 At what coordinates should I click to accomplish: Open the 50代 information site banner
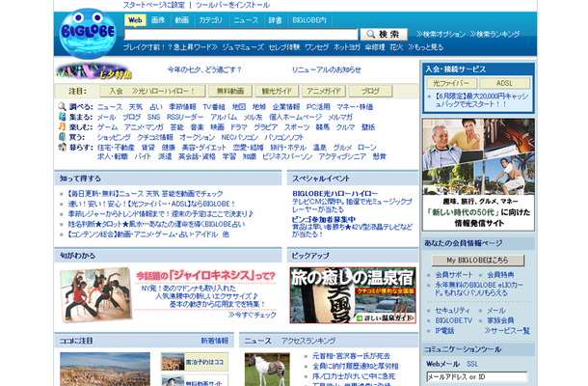point(478,175)
